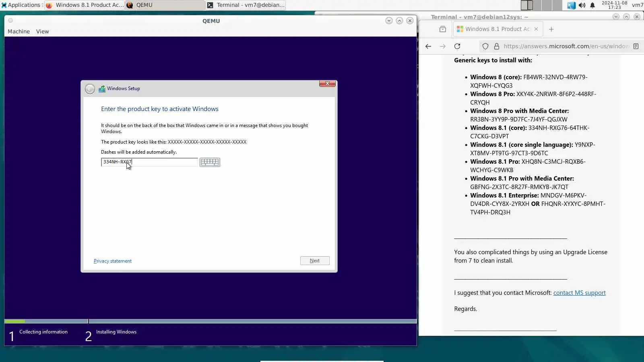Viewport: 644px width, 362px height.
Task: Click the 'Generic keys to install with:' heading
Action: [x=493, y=60]
